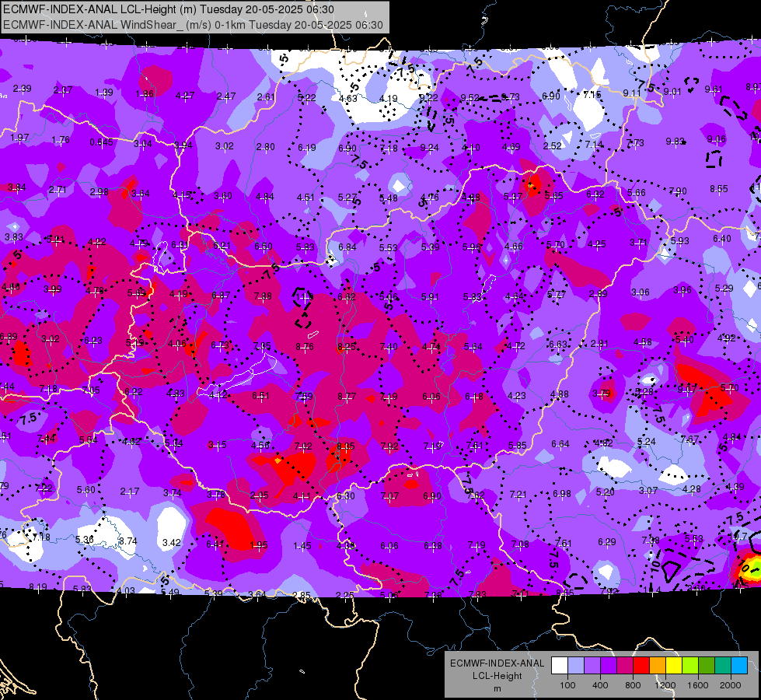The image size is (761, 700).
Task: Click the legend tick label 1200
Action: pyautogui.click(x=665, y=685)
